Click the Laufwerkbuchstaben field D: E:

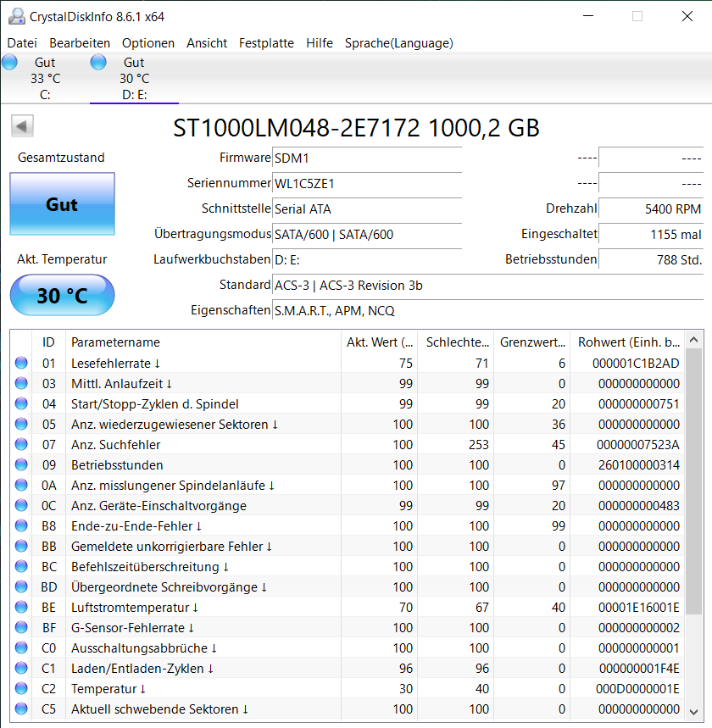[367, 260]
